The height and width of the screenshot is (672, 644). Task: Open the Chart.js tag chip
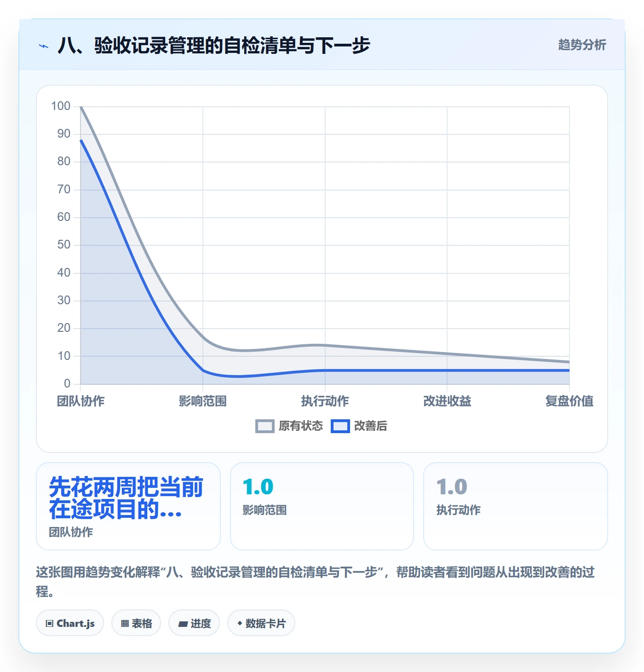coord(70,623)
